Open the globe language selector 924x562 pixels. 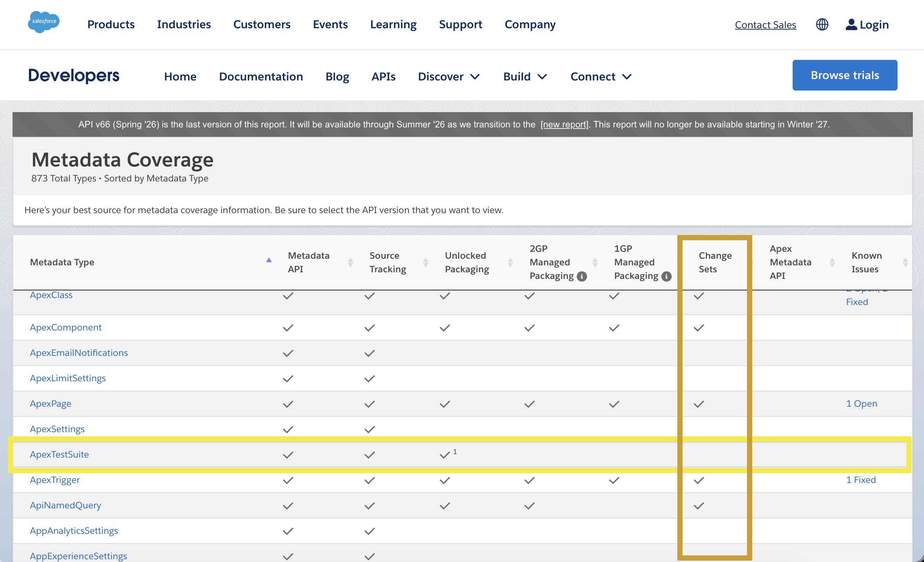point(822,24)
